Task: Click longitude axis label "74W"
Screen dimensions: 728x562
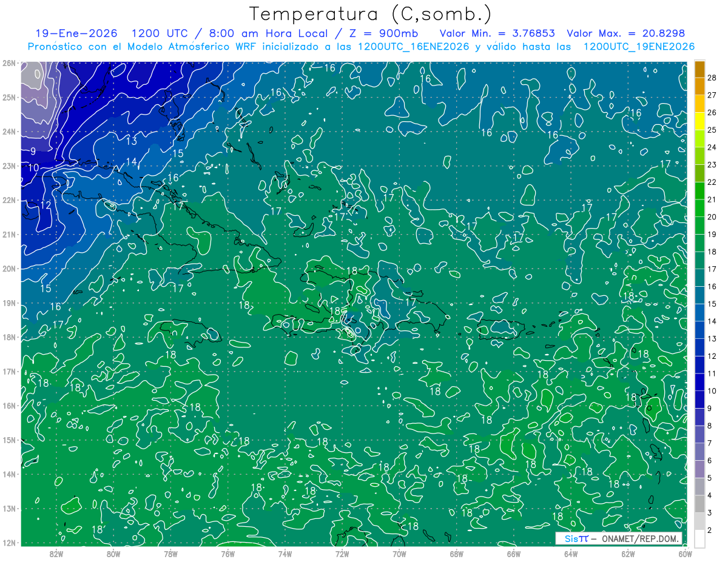Action: tap(285, 554)
